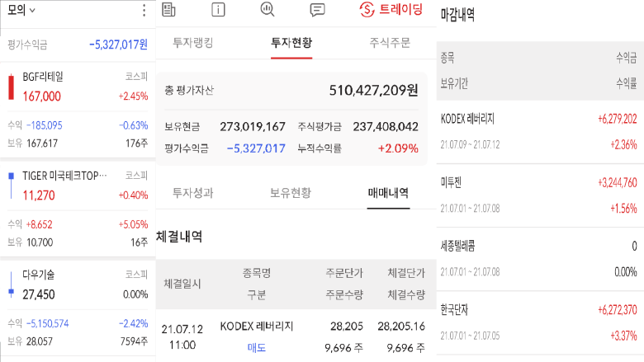Click TIGER profit amount +8,652
Viewport: 644px width, 362px height.
click(x=39, y=224)
